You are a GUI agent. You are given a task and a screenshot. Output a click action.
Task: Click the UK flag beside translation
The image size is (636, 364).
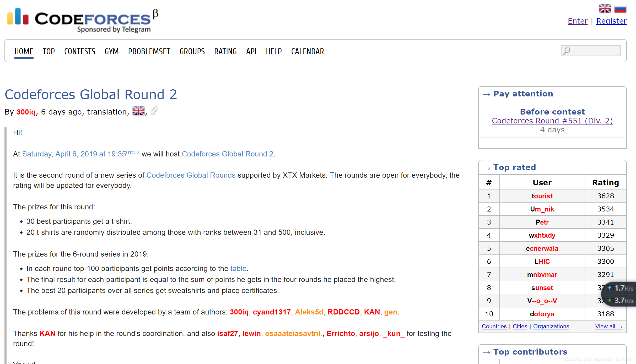[x=138, y=111]
